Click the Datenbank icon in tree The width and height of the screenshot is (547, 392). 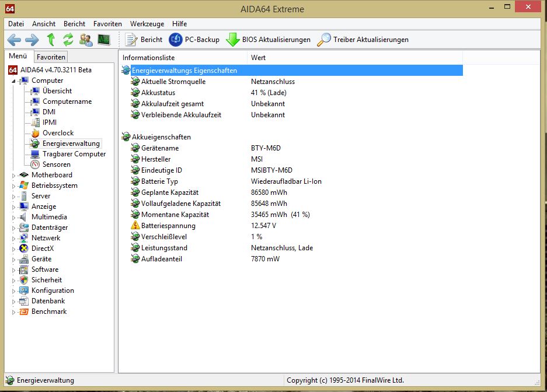tap(24, 301)
